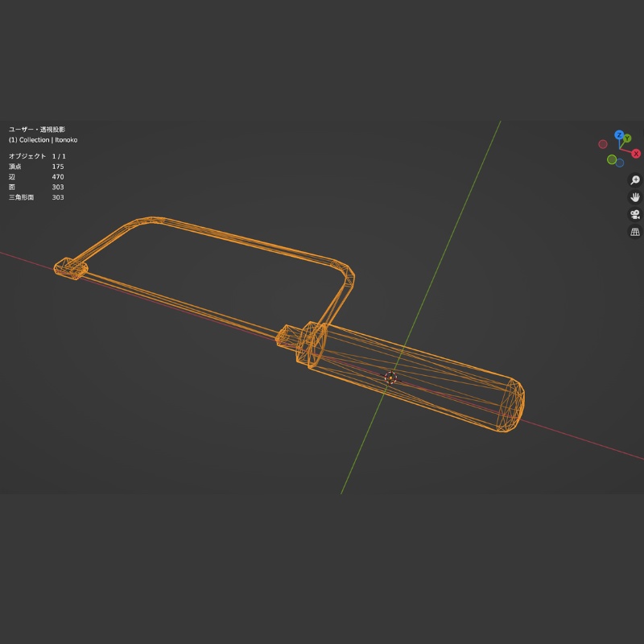Click the '(1) Collection | Itonoko' label
The height and width of the screenshot is (644, 644).
[x=43, y=139]
